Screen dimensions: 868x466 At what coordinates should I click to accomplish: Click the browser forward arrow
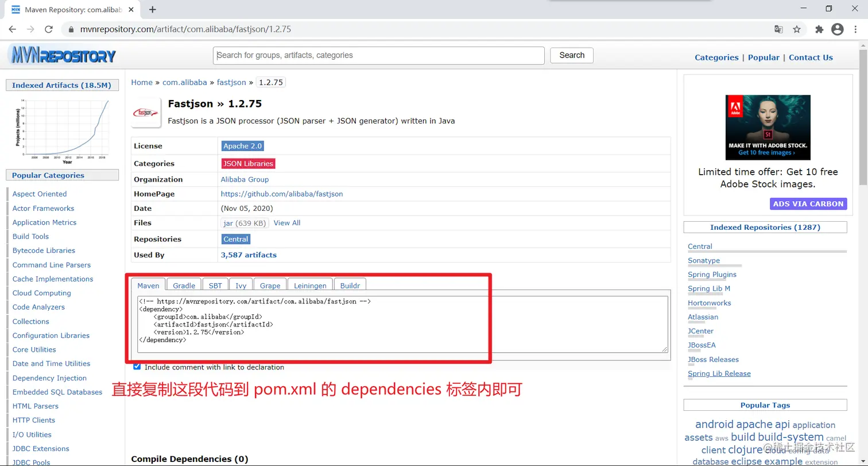point(30,29)
